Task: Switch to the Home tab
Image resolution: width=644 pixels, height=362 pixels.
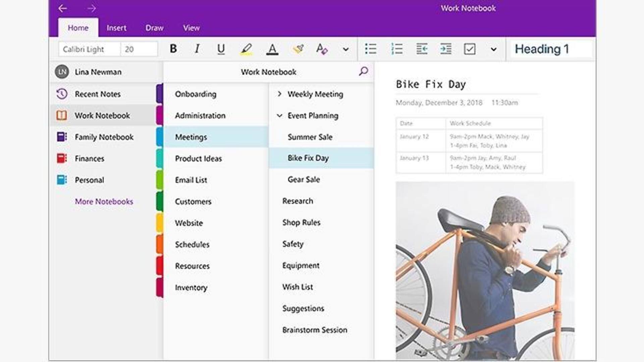Action: 78,28
